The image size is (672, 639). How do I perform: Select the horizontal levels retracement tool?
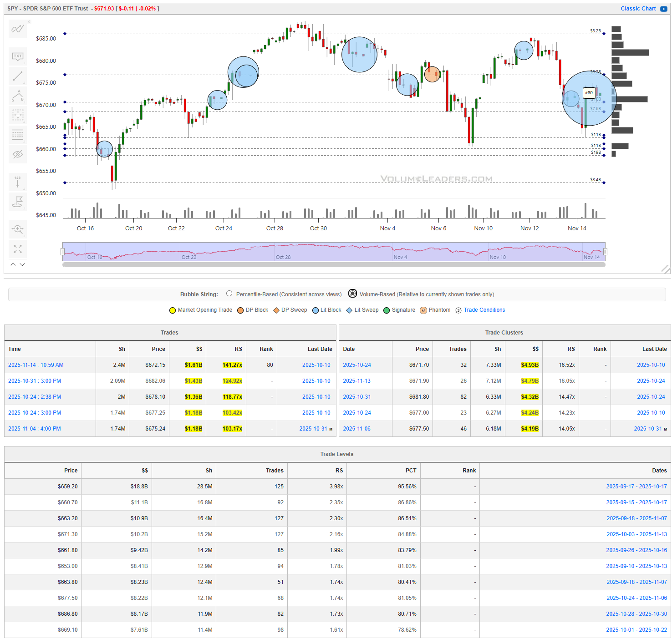point(18,135)
